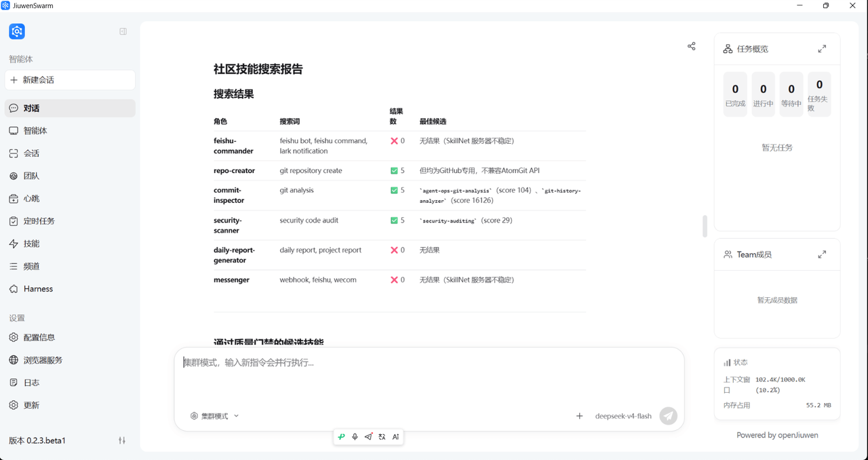The image size is (868, 460).
Task: Open settings sliders icon next to version
Action: 122,440
